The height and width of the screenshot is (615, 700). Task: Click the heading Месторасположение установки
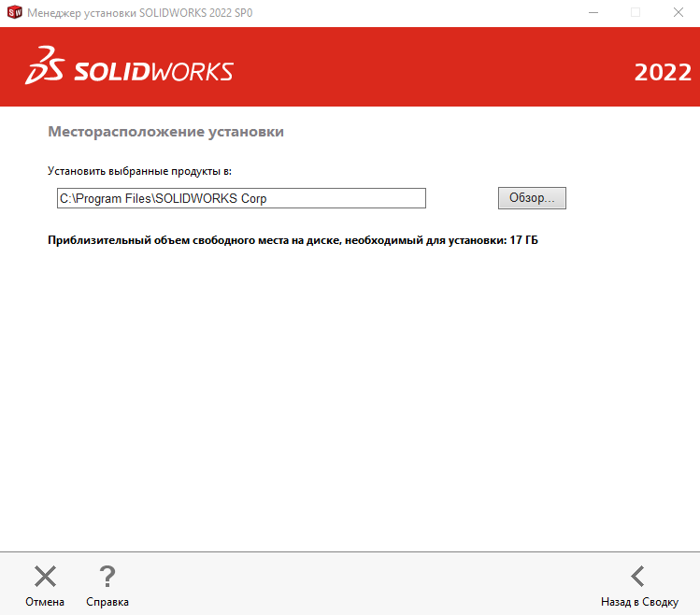(x=165, y=132)
